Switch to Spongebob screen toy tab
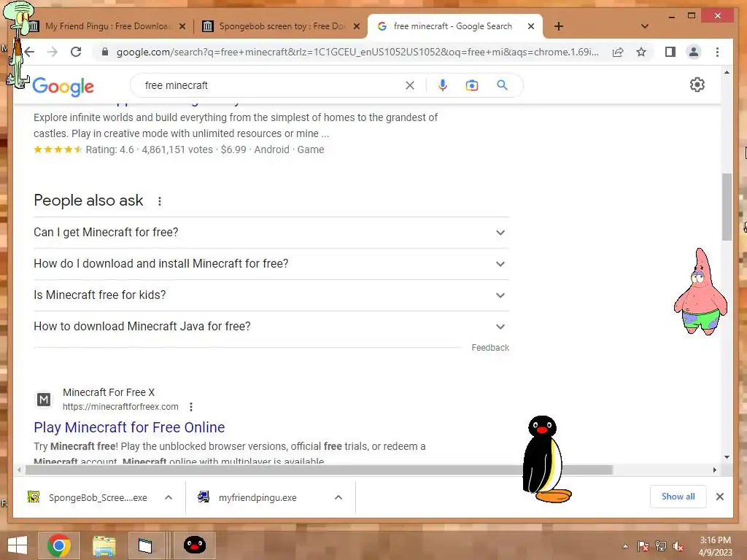This screenshot has width=747, height=560. point(281,26)
